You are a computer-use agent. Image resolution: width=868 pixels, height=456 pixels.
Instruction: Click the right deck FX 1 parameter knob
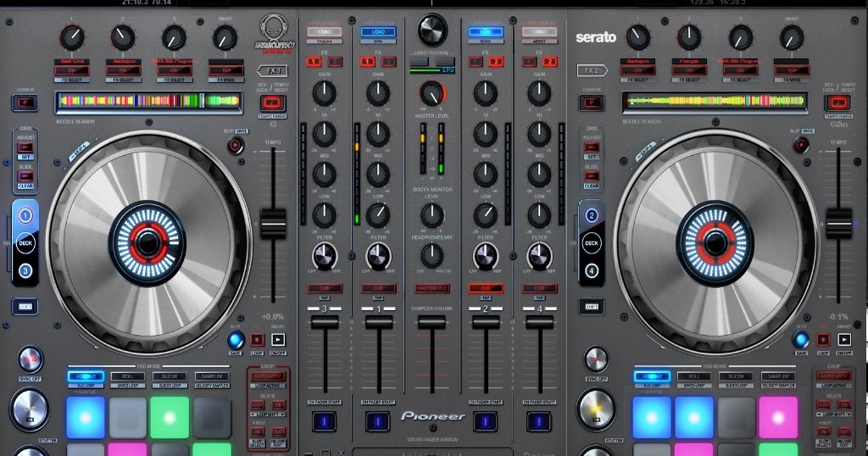point(637,38)
